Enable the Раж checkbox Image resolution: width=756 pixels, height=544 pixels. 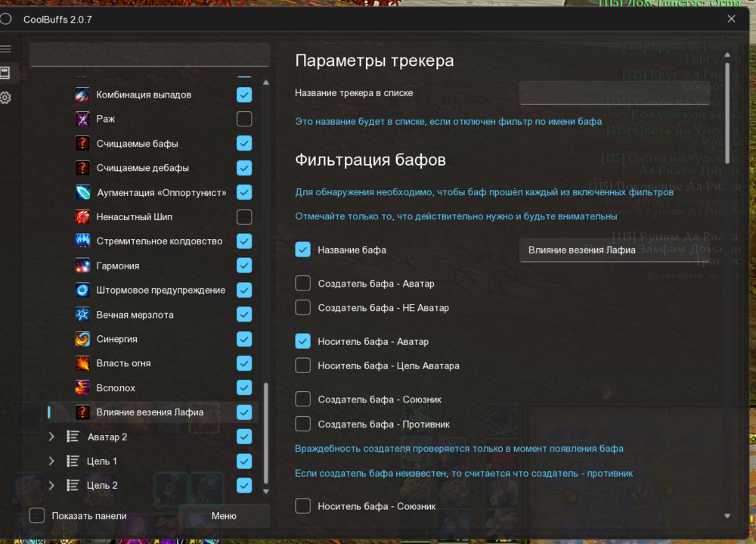243,119
